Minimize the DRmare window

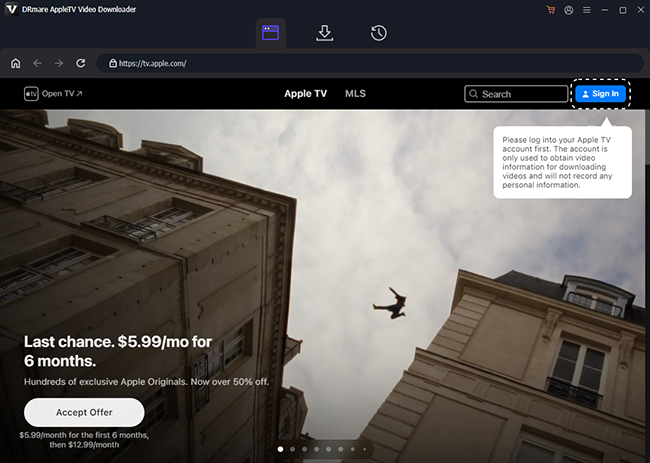[605, 10]
